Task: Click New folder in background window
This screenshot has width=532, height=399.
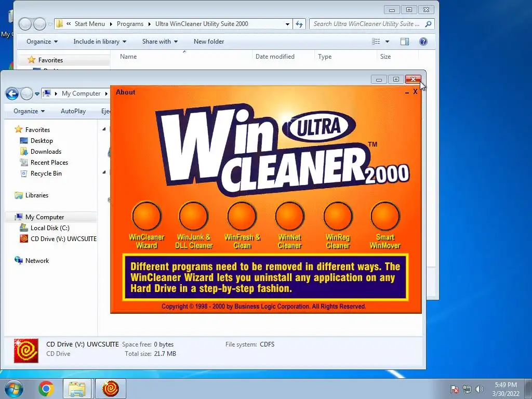Action: (209, 42)
